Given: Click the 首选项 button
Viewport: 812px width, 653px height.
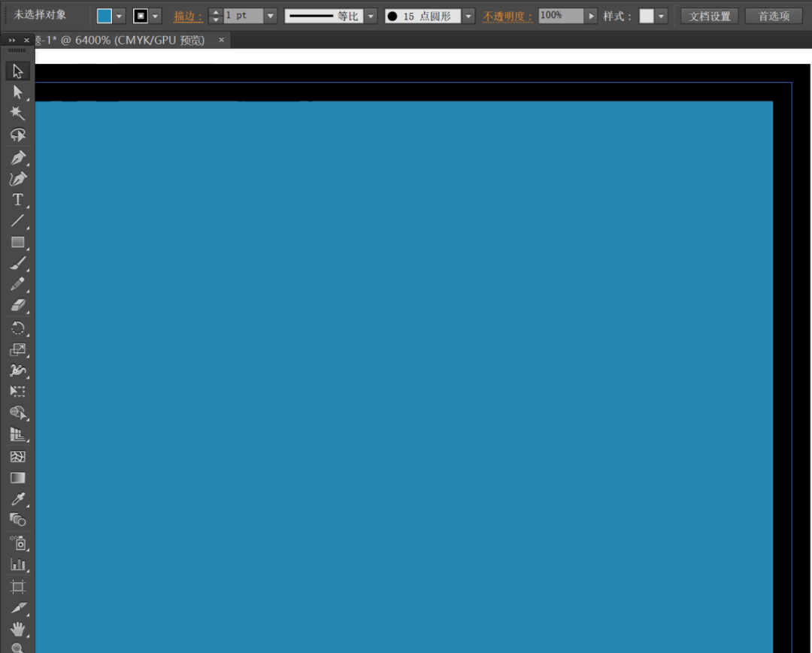Looking at the screenshot, I should [x=774, y=17].
